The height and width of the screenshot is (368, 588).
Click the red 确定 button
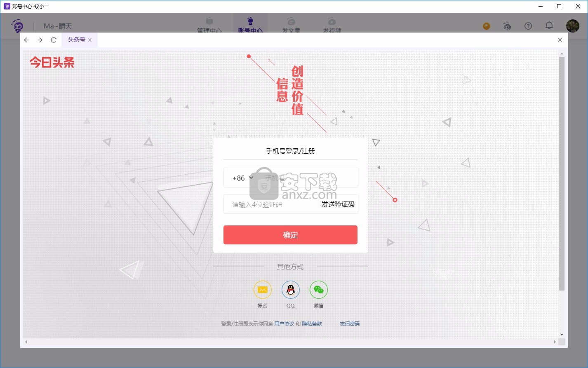(290, 235)
